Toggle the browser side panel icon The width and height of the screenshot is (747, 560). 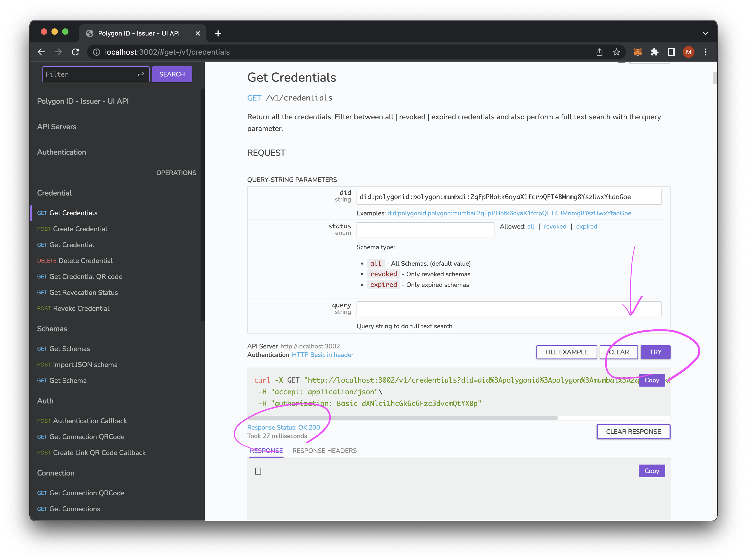pyautogui.click(x=671, y=52)
